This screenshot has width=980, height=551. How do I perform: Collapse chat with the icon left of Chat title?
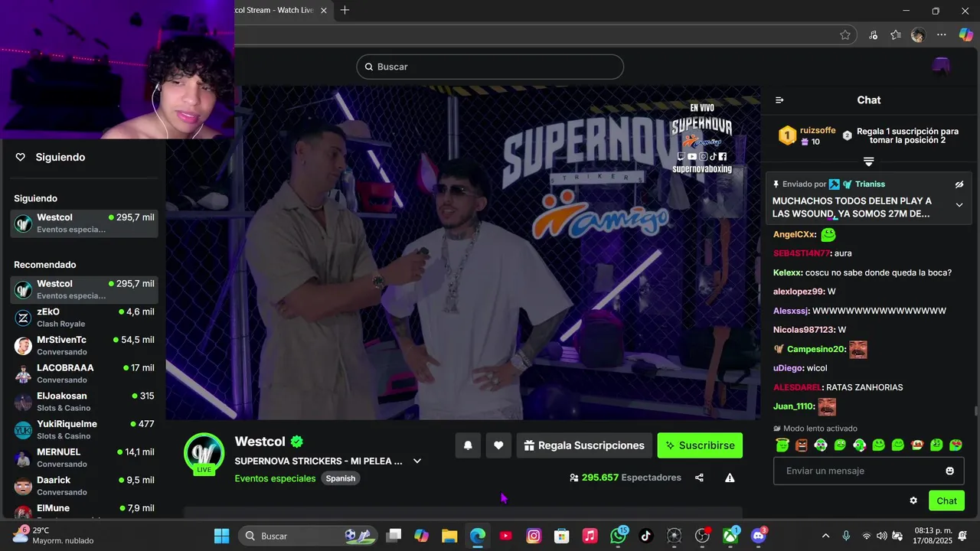click(779, 100)
